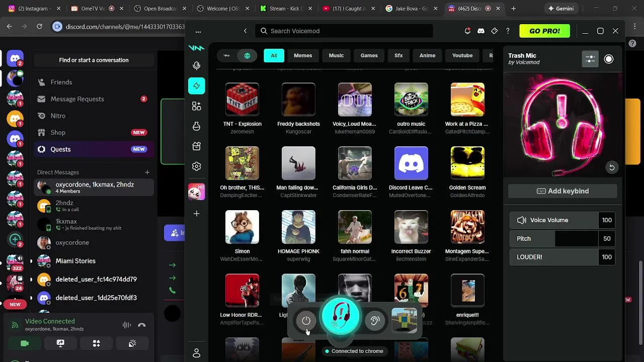
Task: Open Discord Quests page
Action: pos(94,149)
